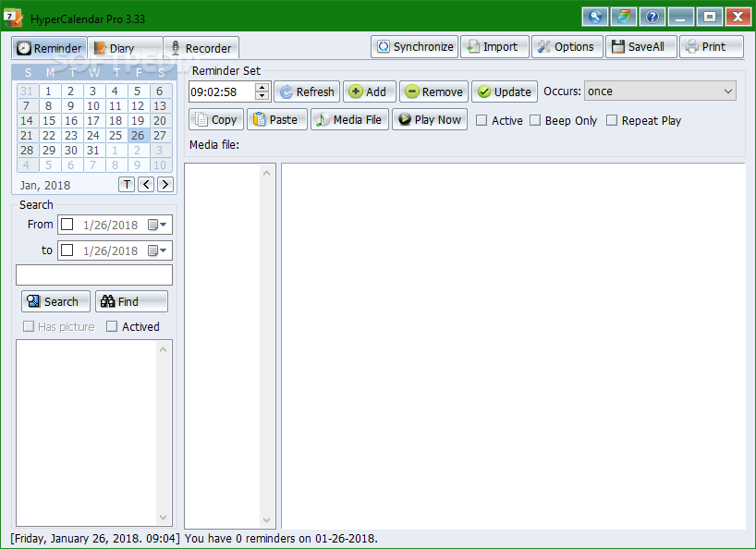This screenshot has width=756, height=549.
Task: Open the From date calendar dropdown
Action: click(x=157, y=225)
